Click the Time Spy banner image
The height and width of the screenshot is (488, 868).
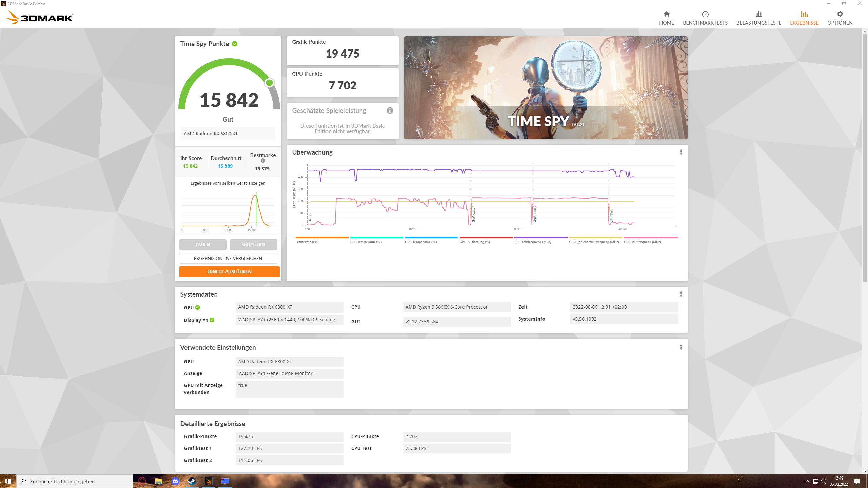pyautogui.click(x=545, y=87)
